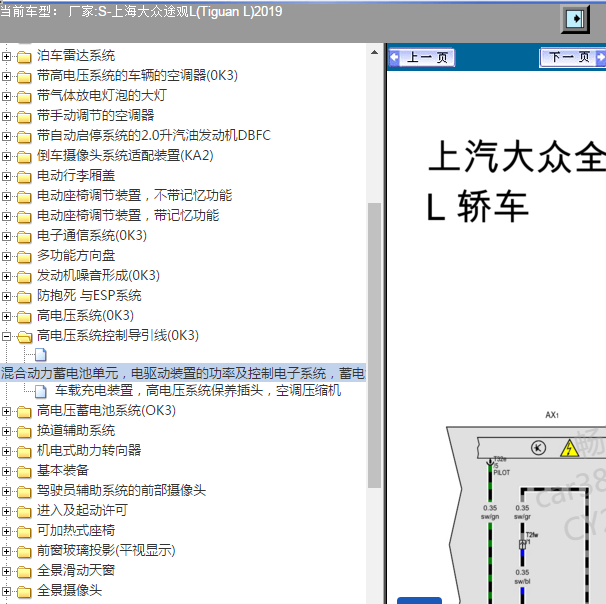Viewport: 606px width, 604px height.
Task: Select folder icon of 全景滑动天窗
Action: [x=24, y=572]
